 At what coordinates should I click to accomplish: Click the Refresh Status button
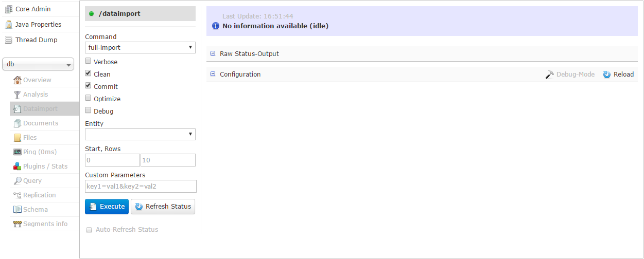click(163, 207)
